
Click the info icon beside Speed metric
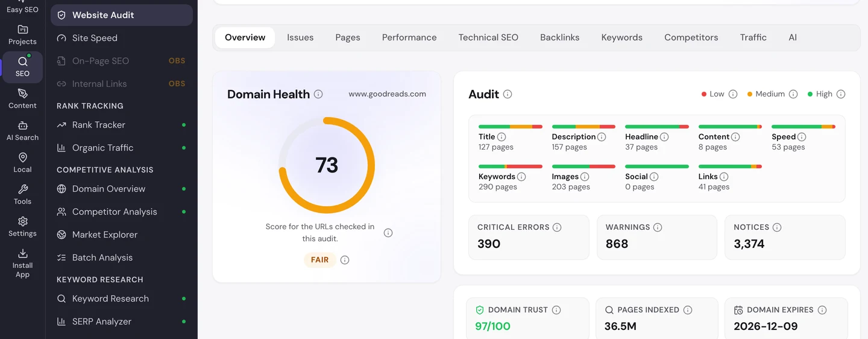tap(802, 137)
